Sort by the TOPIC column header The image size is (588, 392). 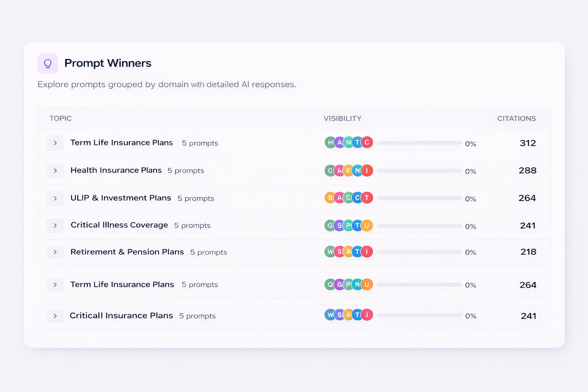[60, 118]
